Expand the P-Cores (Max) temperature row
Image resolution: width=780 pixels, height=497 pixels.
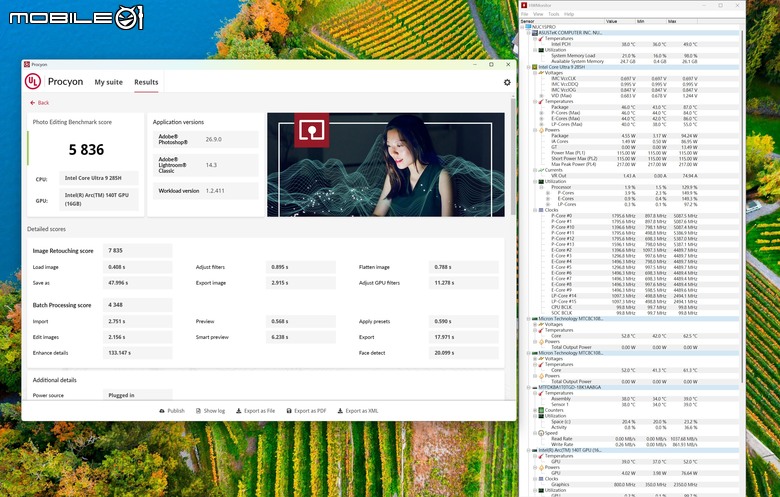pos(541,113)
